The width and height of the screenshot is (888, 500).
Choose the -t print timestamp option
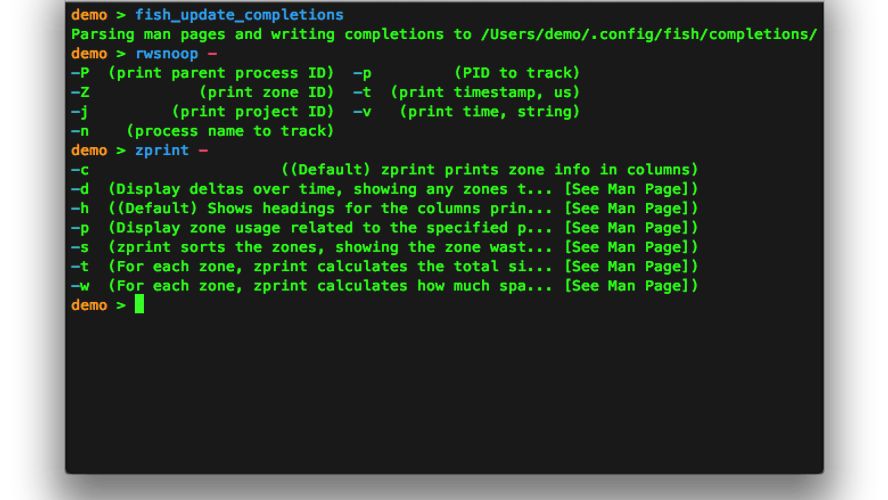(467, 92)
